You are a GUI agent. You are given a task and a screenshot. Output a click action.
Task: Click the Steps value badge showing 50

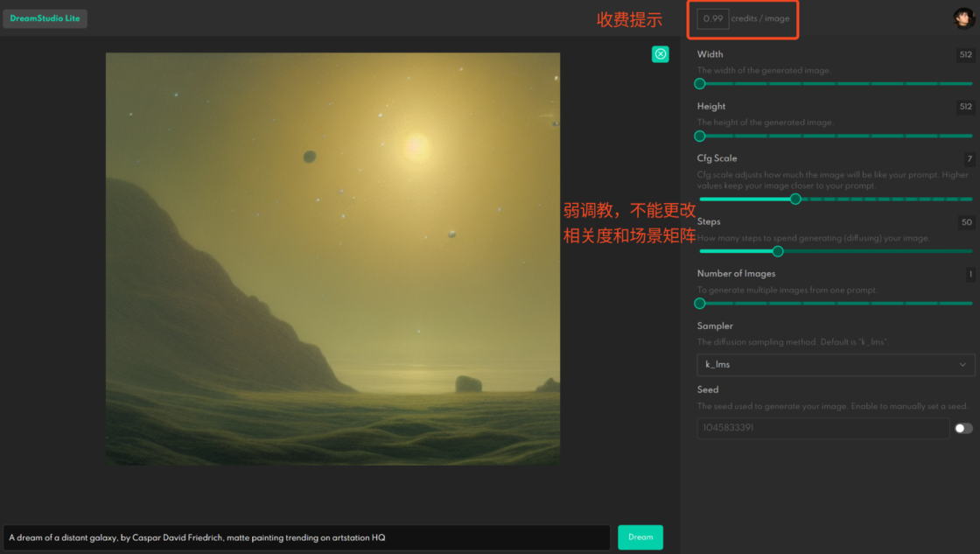(965, 221)
